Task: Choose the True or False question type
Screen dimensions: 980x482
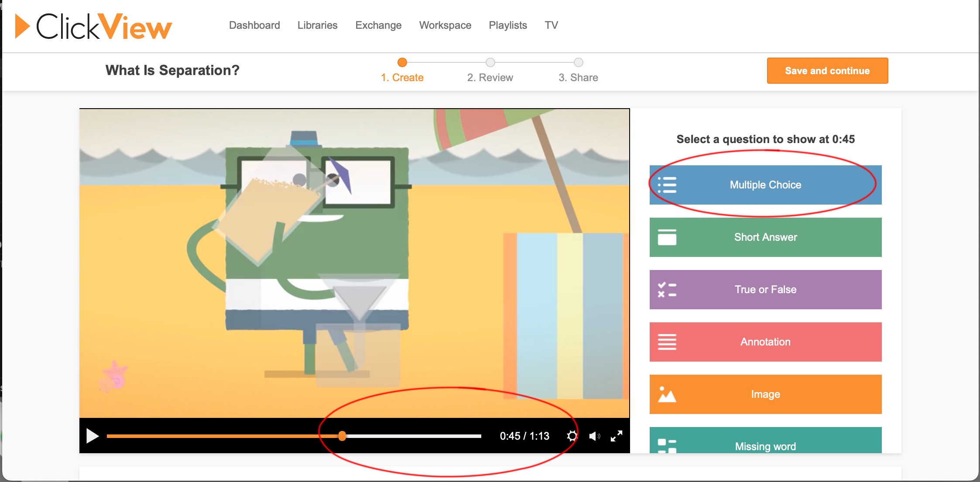Action: pyautogui.click(x=765, y=290)
